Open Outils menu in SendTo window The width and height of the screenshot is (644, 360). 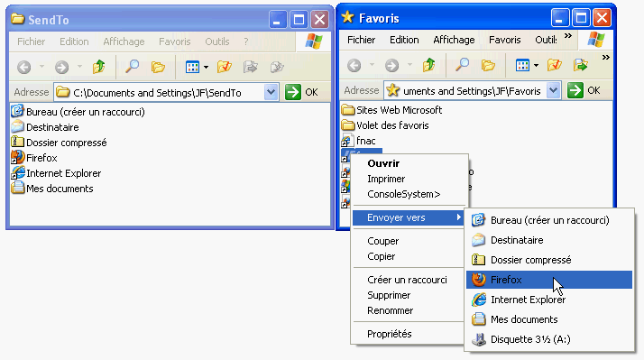pos(217,42)
